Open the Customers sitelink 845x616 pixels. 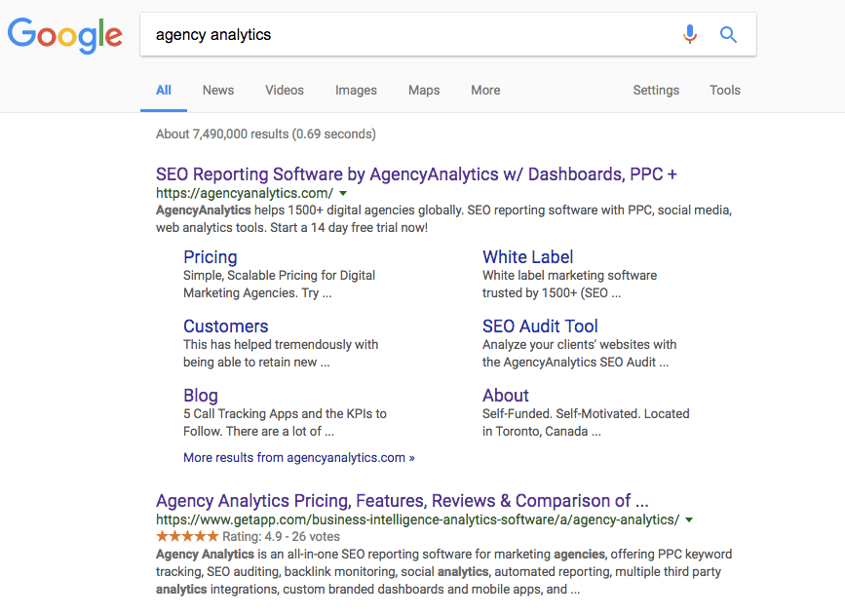click(x=226, y=327)
